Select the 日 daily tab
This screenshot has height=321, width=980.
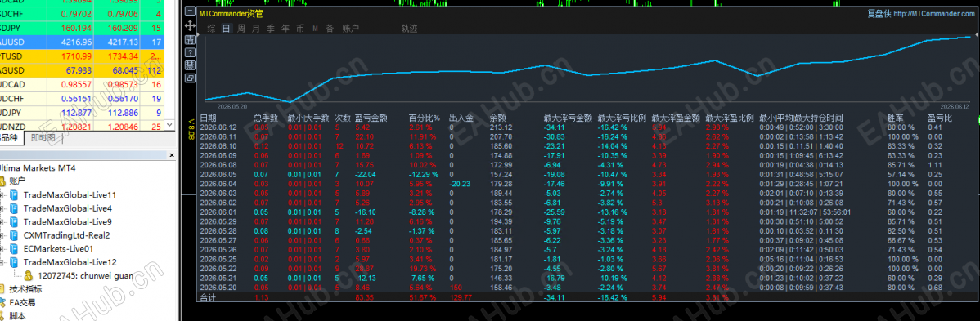227,29
